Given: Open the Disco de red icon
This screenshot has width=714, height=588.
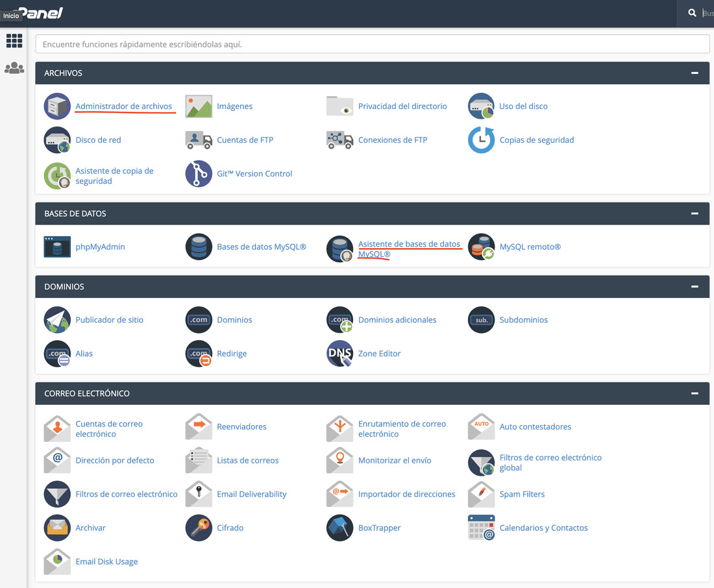Looking at the screenshot, I should (x=57, y=140).
